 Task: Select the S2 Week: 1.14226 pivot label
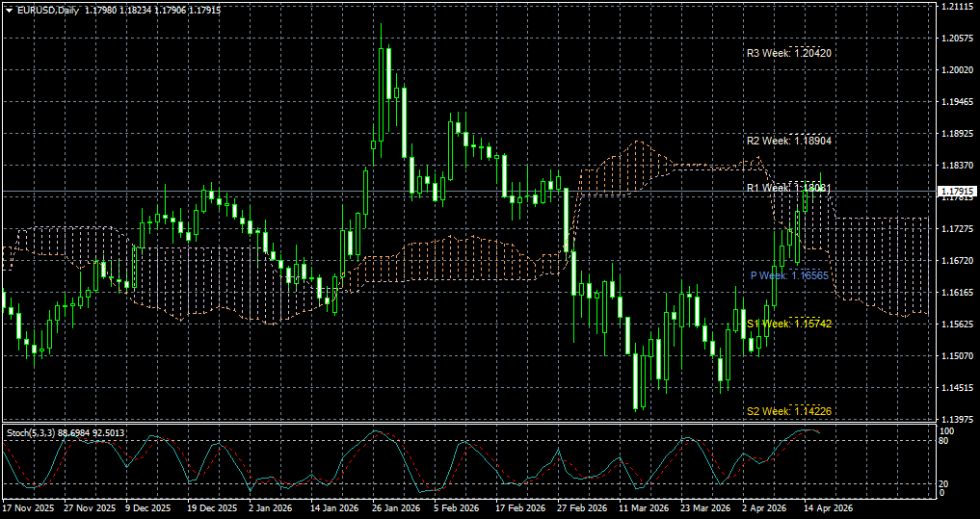click(x=789, y=411)
